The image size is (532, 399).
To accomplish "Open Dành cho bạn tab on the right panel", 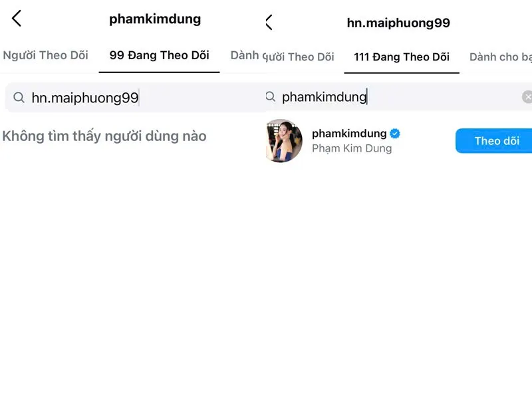I will (501, 57).
